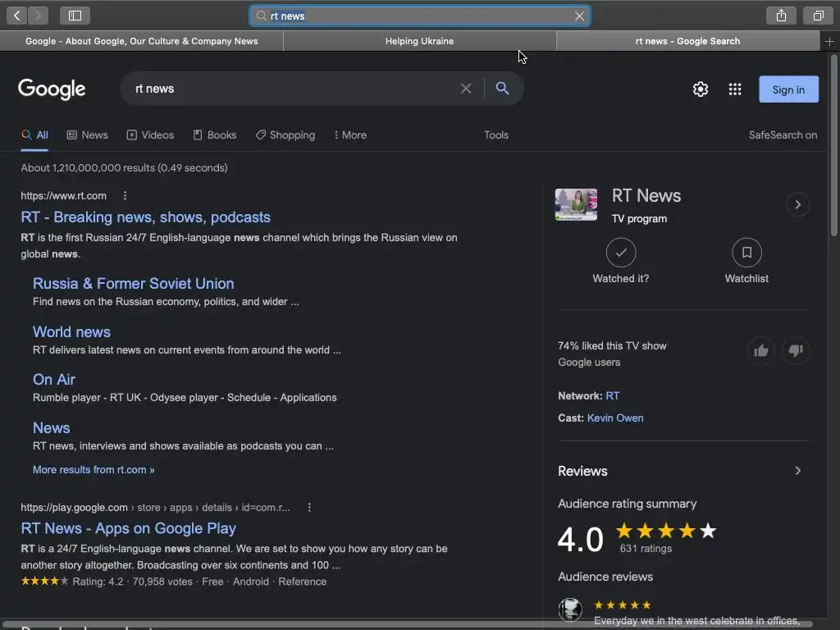Click the vertical page scrollbar

[833, 144]
